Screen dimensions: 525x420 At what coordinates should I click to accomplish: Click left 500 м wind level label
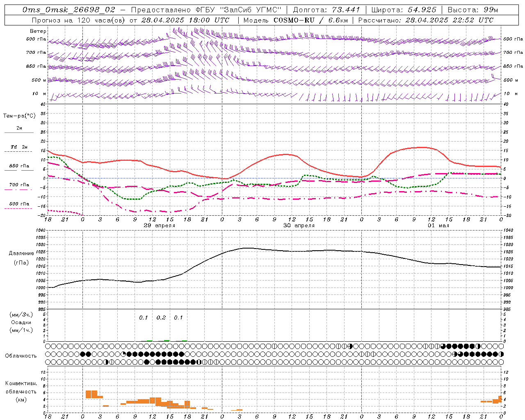click(x=39, y=80)
